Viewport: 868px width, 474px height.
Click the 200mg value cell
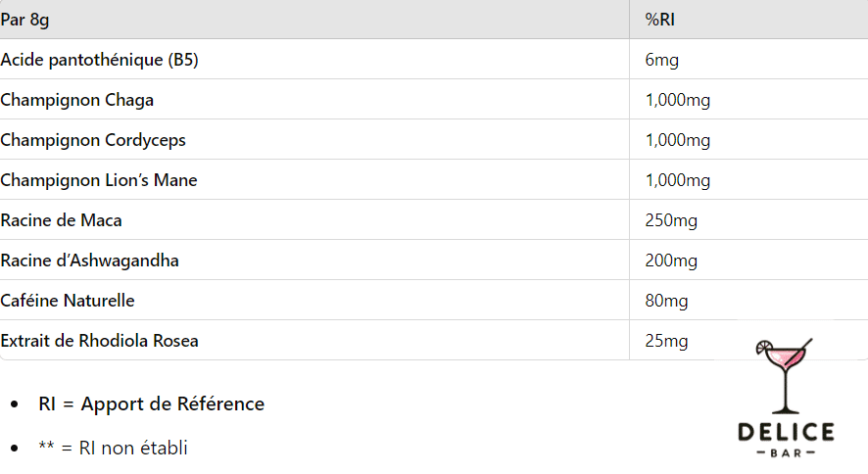pos(671,261)
